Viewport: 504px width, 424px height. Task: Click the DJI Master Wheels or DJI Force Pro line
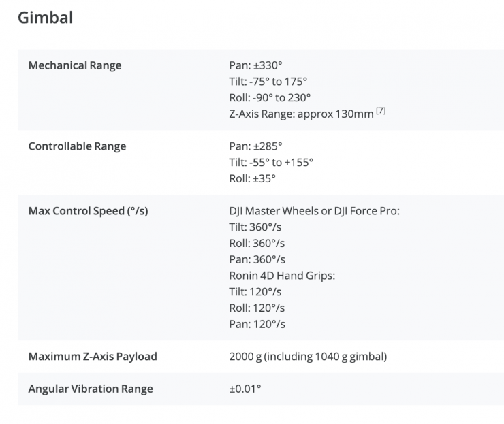[x=314, y=210]
